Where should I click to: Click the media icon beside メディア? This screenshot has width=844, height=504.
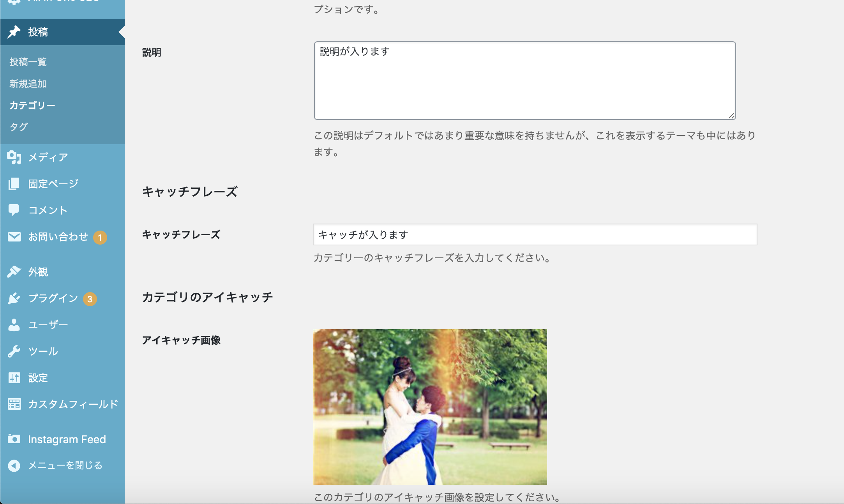[14, 157]
